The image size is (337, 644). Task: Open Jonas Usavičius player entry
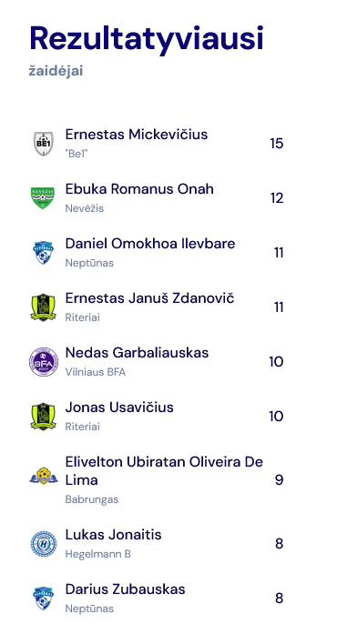119,408
